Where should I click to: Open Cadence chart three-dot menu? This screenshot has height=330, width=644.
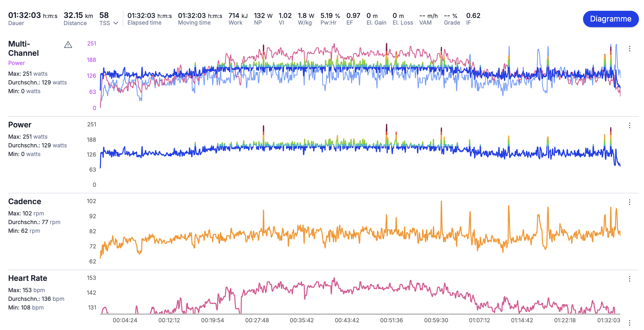point(629,202)
